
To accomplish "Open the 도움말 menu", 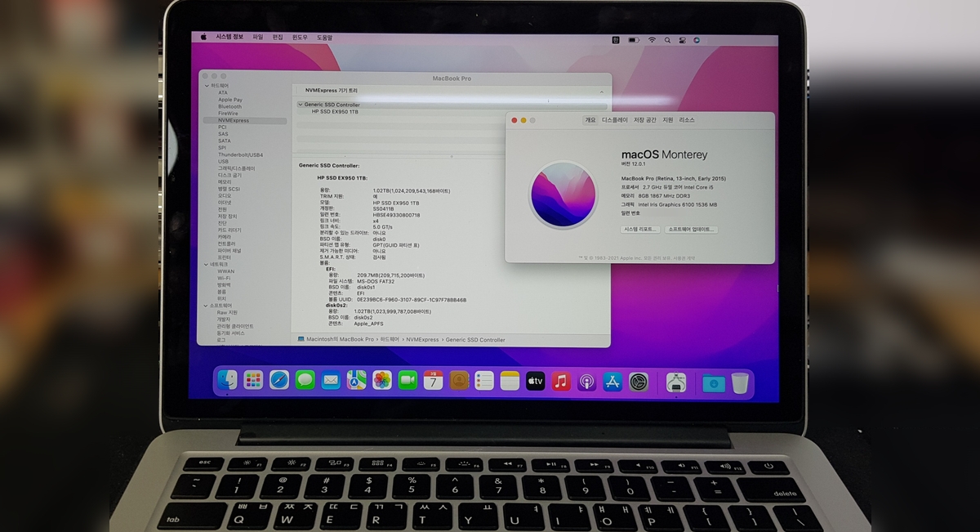I will [324, 37].
